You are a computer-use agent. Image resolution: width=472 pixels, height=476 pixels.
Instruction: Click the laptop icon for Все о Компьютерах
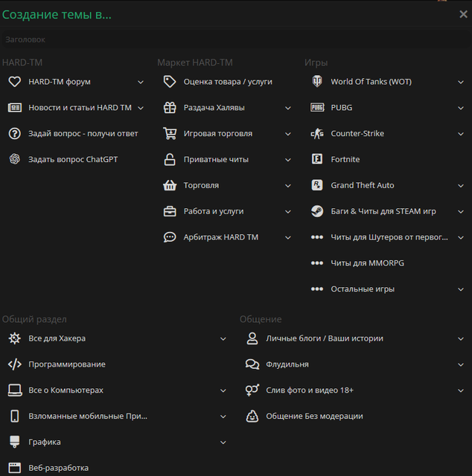tap(15, 390)
